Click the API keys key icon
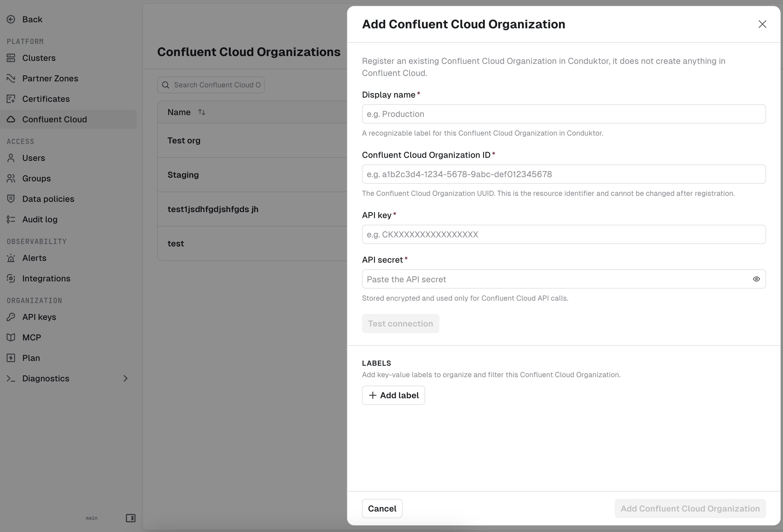This screenshot has height=532, width=783. pos(11,317)
